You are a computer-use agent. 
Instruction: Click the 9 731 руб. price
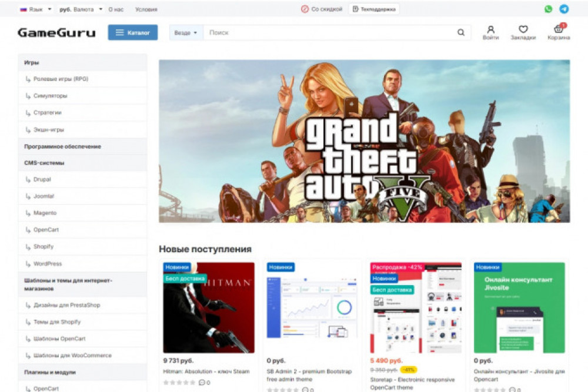pyautogui.click(x=178, y=360)
